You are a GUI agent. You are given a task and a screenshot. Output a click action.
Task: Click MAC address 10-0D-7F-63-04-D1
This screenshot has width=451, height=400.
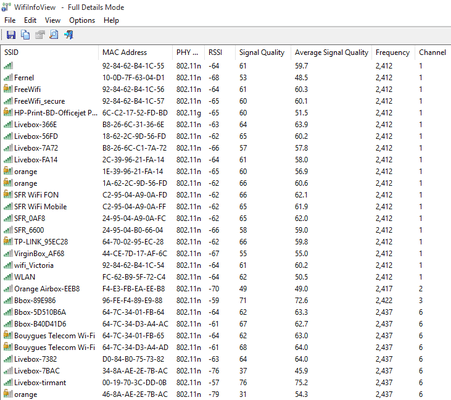coord(133,78)
